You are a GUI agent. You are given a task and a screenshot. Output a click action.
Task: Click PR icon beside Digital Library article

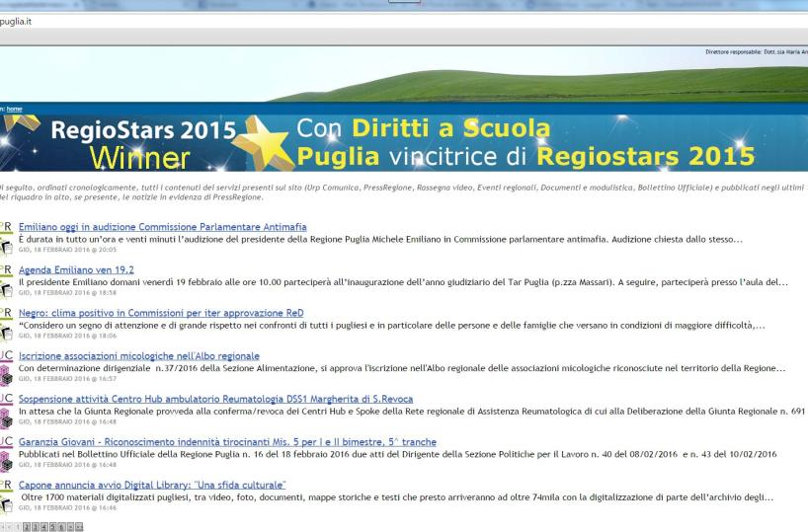(x=6, y=497)
